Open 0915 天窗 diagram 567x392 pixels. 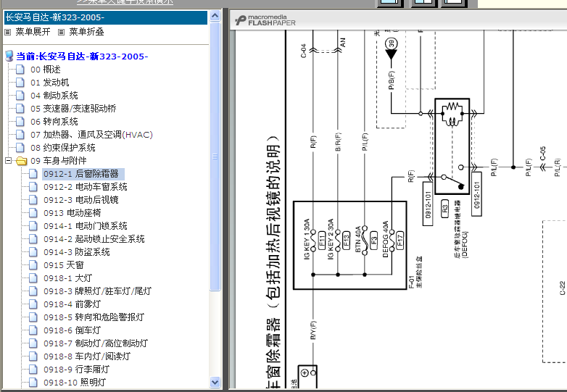(64, 264)
